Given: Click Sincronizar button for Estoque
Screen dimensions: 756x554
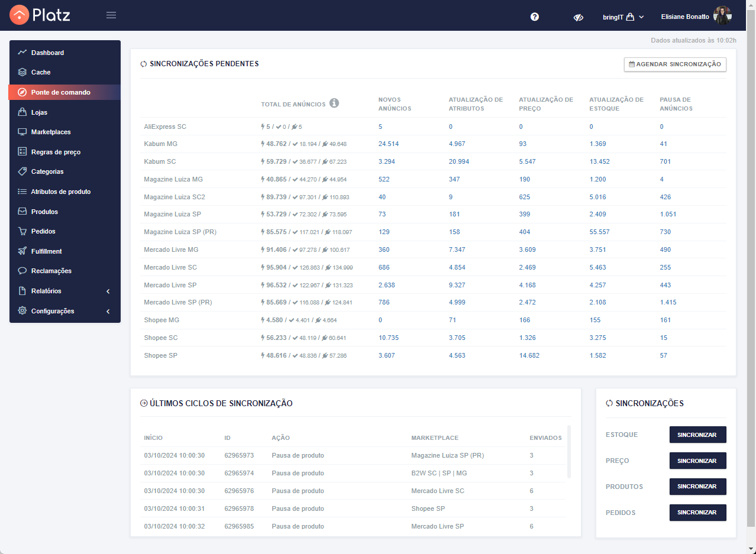Looking at the screenshot, I should (x=697, y=435).
